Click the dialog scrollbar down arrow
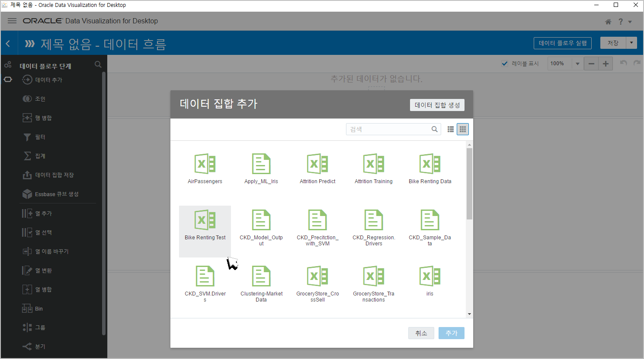The image size is (644, 359). click(469, 314)
